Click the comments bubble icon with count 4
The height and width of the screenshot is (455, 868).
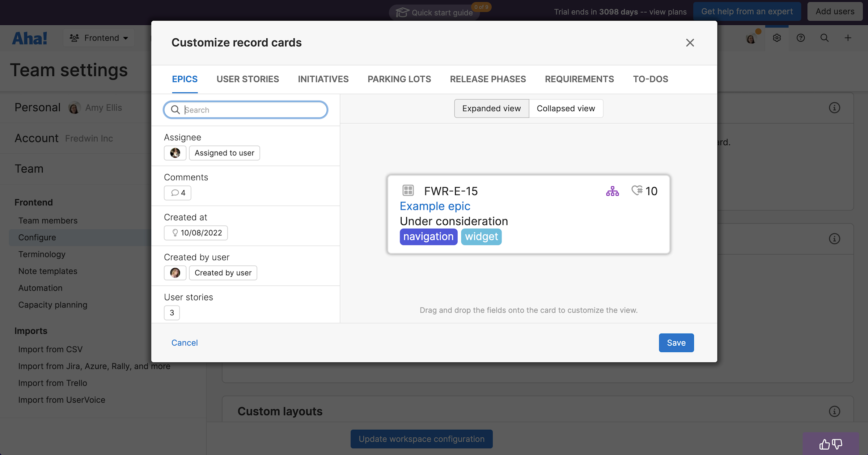(x=177, y=193)
